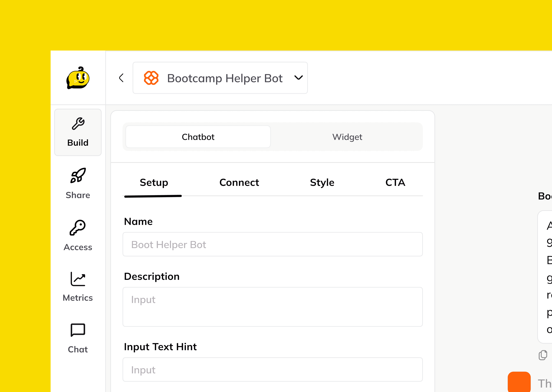Open the Build wrench section

coord(78,132)
